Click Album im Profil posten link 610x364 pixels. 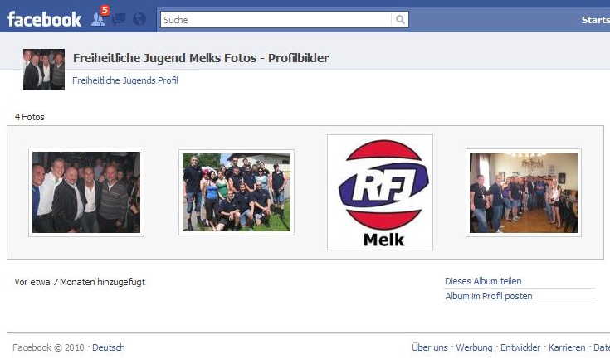click(x=489, y=296)
